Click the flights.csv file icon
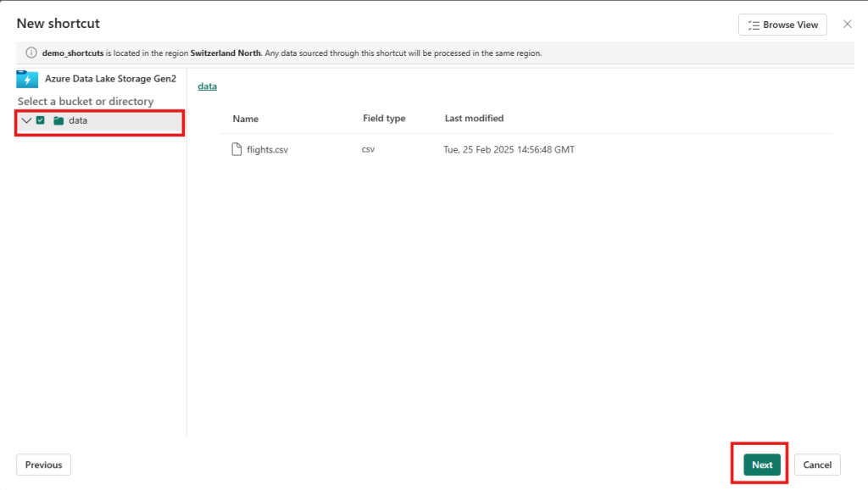Screen dimensions: 868x490 [x=237, y=150]
